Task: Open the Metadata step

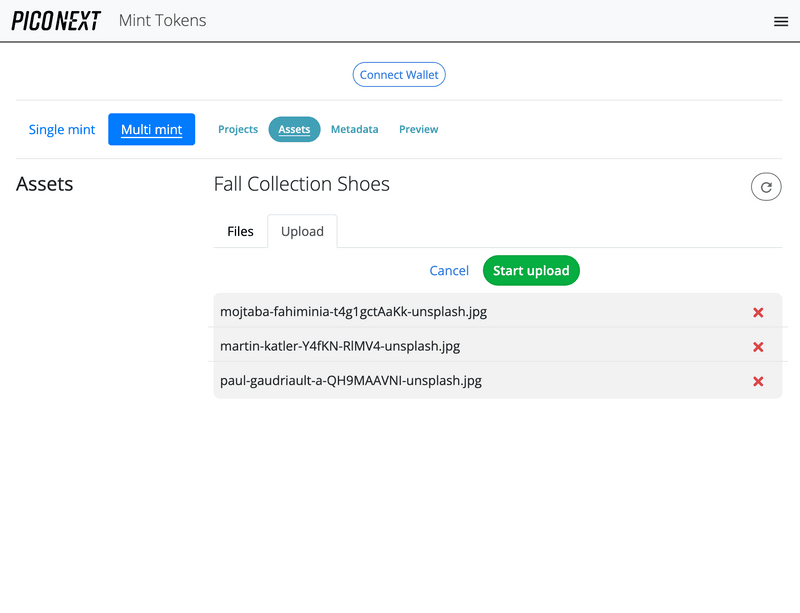Action: pos(354,130)
